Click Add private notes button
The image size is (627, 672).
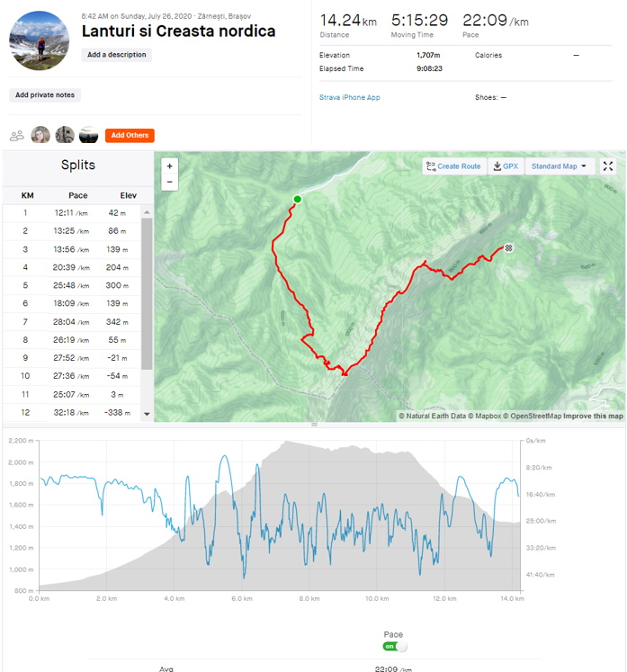tap(45, 94)
